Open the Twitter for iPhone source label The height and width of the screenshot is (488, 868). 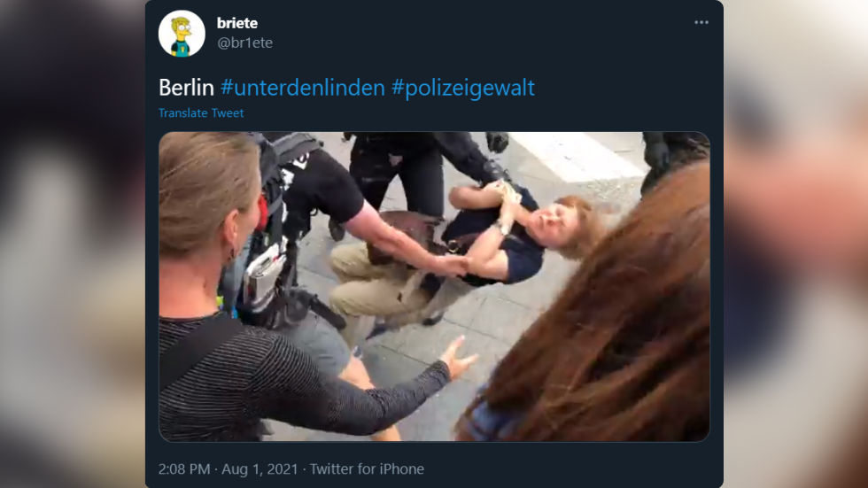pos(367,469)
